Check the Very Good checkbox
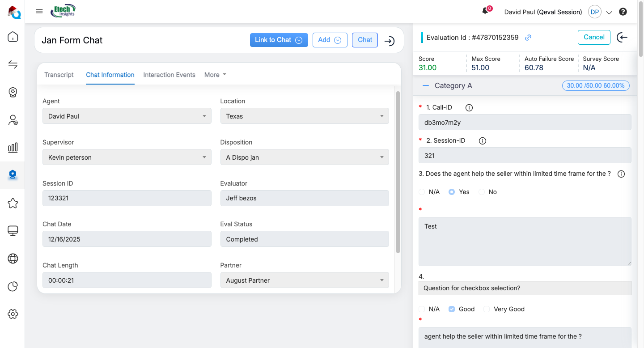This screenshot has width=644, height=348. [487, 309]
